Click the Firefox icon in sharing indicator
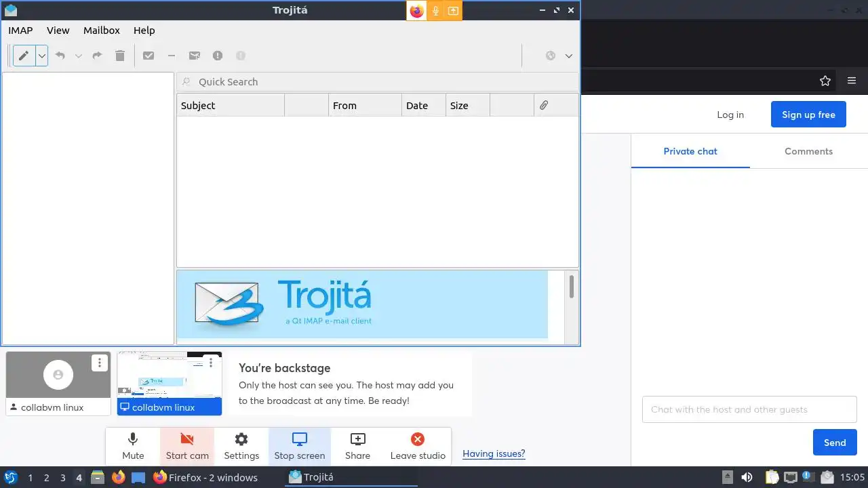The width and height of the screenshot is (868, 488). pos(416,11)
